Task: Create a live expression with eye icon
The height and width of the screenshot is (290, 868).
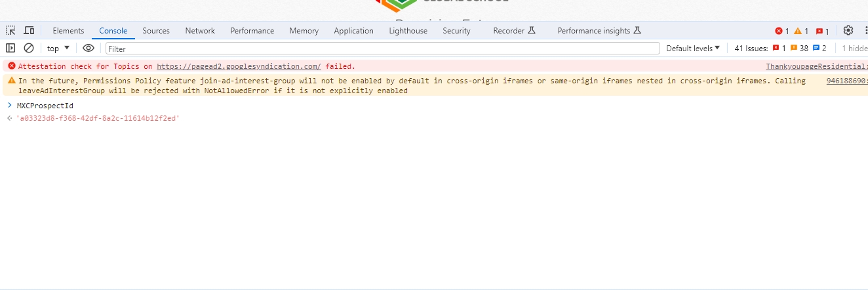Action: (89, 48)
